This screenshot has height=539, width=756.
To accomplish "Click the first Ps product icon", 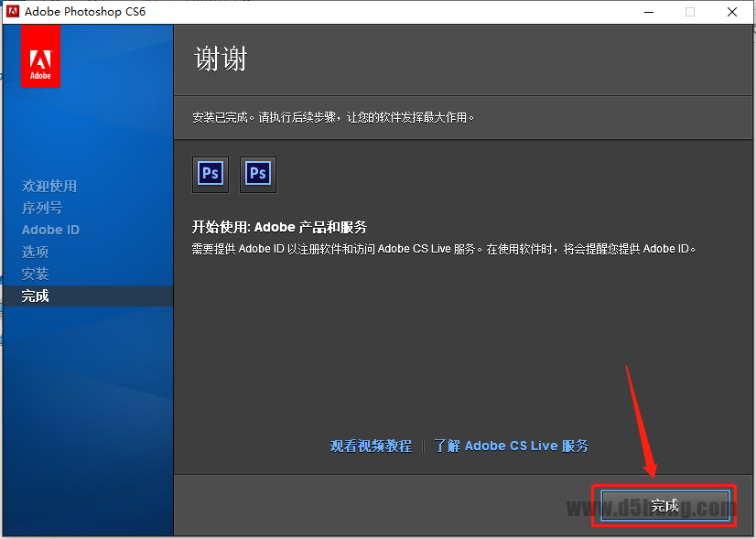I will 211,175.
